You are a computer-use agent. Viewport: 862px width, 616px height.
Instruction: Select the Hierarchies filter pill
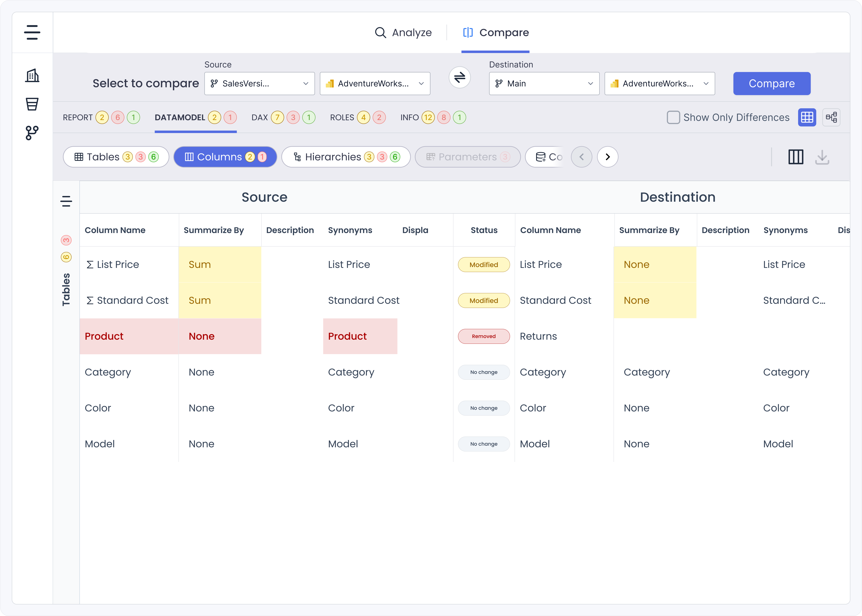[346, 157]
